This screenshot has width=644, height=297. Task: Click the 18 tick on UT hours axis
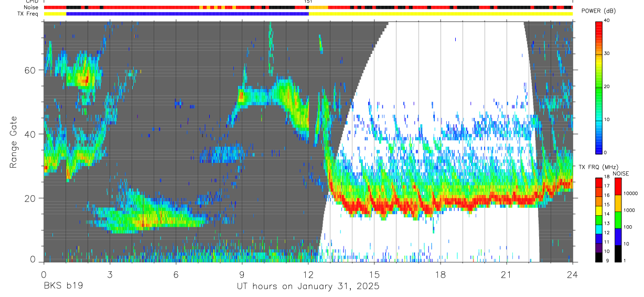tap(441, 274)
